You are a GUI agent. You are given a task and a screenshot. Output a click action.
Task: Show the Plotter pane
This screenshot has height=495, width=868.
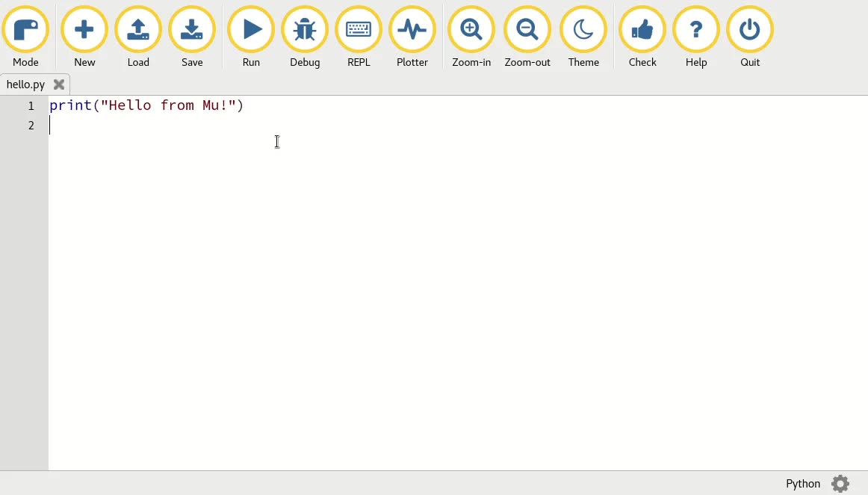point(412,37)
